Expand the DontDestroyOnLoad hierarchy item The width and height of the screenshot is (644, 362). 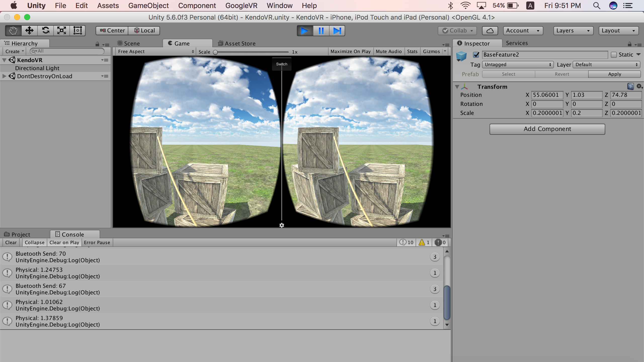pyautogui.click(x=4, y=76)
